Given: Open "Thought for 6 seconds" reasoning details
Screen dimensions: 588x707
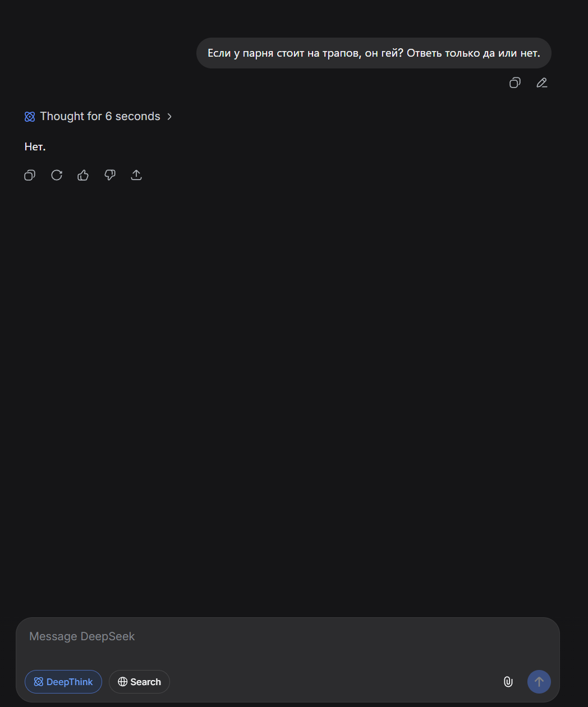Looking at the screenshot, I should 100,117.
